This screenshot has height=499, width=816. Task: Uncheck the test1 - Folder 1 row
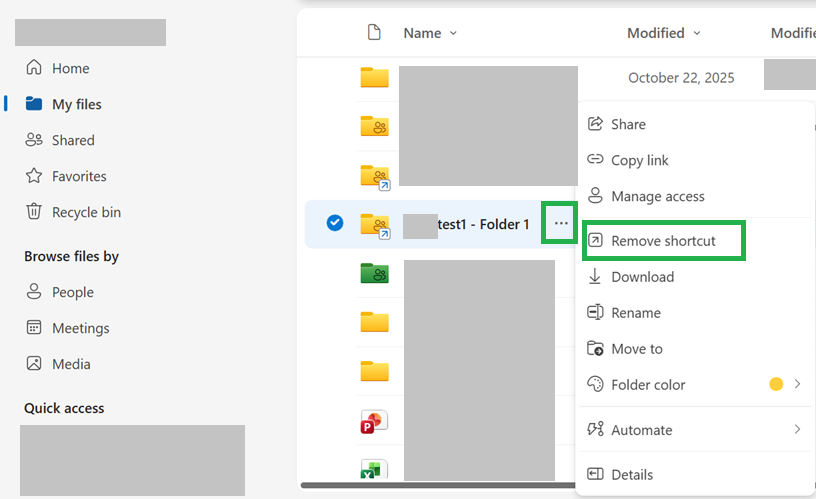[x=335, y=223]
